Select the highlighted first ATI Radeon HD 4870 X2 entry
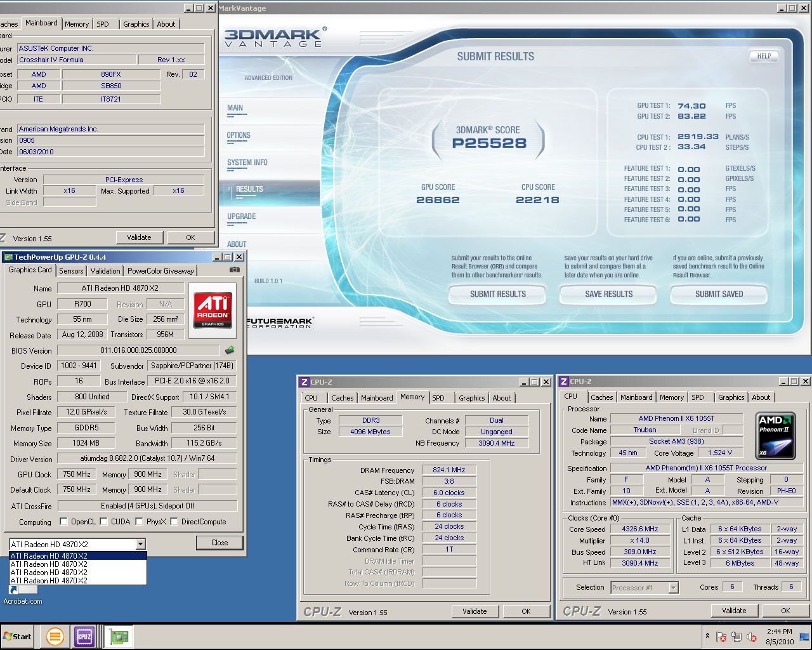812x650 pixels. tap(78, 556)
